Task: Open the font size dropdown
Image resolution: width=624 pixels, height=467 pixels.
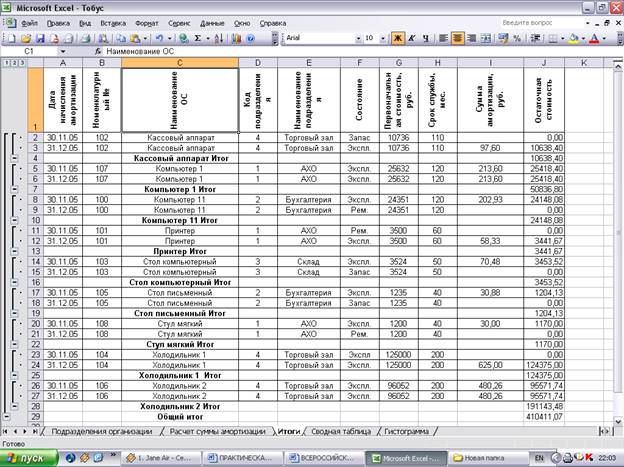Action: click(382, 38)
